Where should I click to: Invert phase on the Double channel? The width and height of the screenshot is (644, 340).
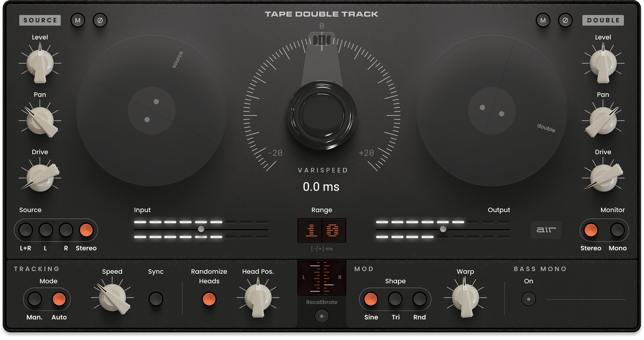click(565, 20)
